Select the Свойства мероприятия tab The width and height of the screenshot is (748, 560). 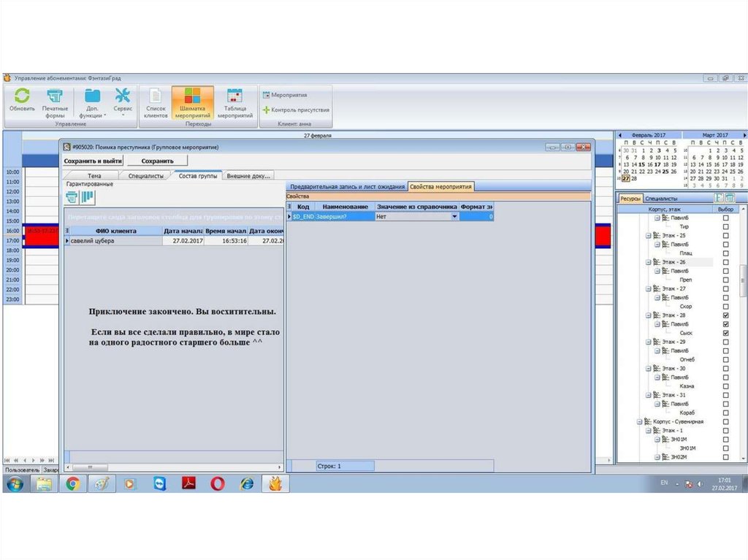440,187
